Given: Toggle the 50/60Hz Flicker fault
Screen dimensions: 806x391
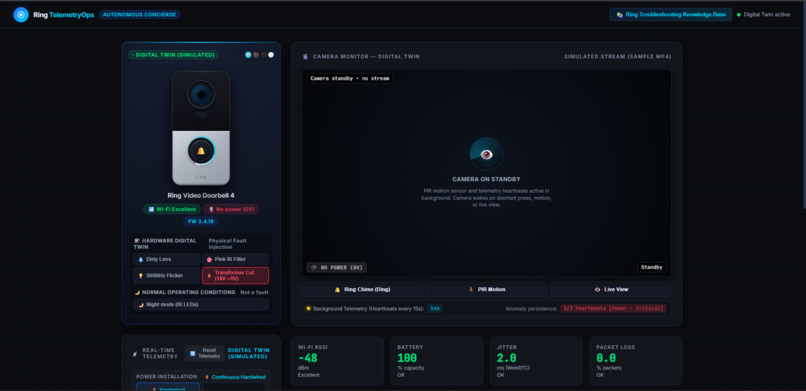Looking at the screenshot, I should (x=167, y=275).
